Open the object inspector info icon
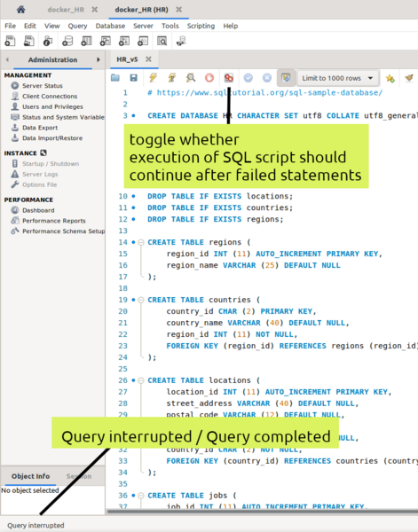This screenshot has height=532, width=418. point(48,41)
